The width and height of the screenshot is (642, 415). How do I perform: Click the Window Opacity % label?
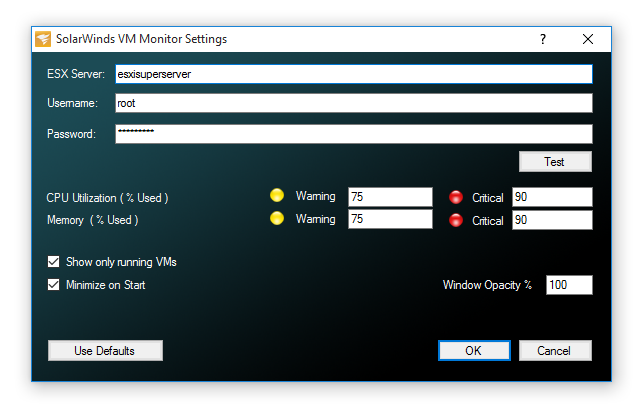pyautogui.click(x=487, y=285)
